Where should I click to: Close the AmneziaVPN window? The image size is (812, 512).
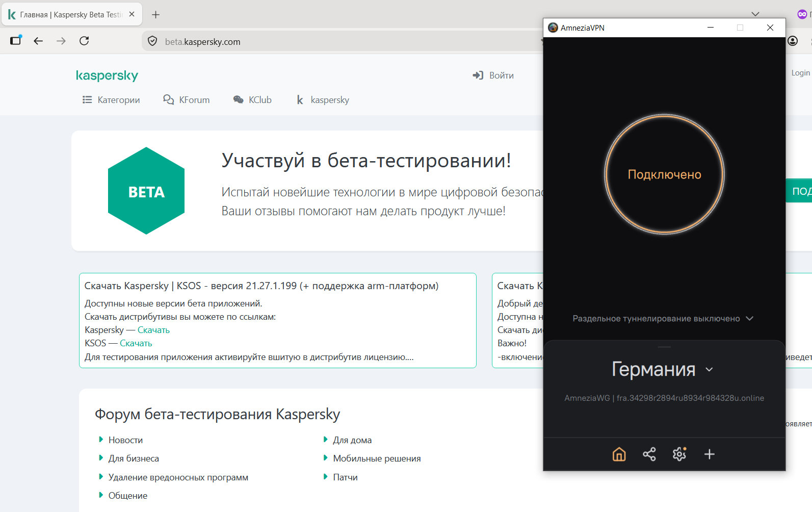[x=770, y=28]
